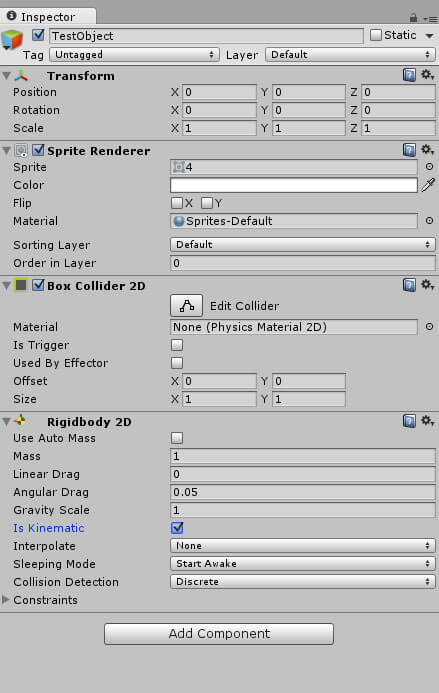Open Rigidbody 2D gear settings menu
The width and height of the screenshot is (439, 693).
click(427, 421)
